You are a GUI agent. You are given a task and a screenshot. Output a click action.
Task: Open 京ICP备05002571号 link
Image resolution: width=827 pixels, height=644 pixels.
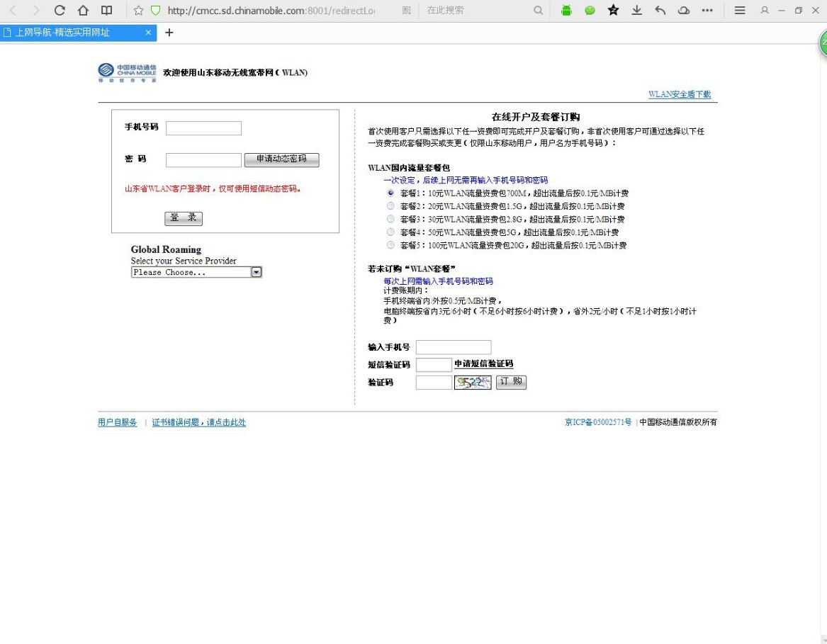(x=598, y=422)
